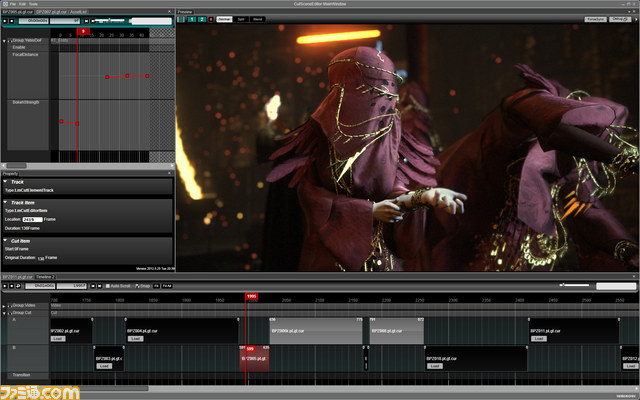This screenshot has height=400, width=640.
Task: Click the curve editor timecode field
Action: [33, 21]
